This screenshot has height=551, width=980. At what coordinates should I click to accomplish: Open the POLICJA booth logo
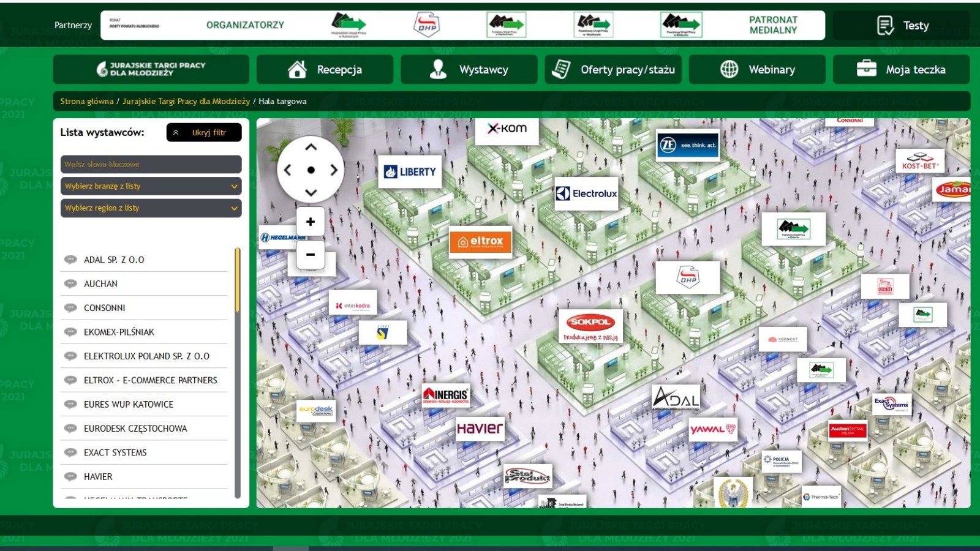pos(781,462)
